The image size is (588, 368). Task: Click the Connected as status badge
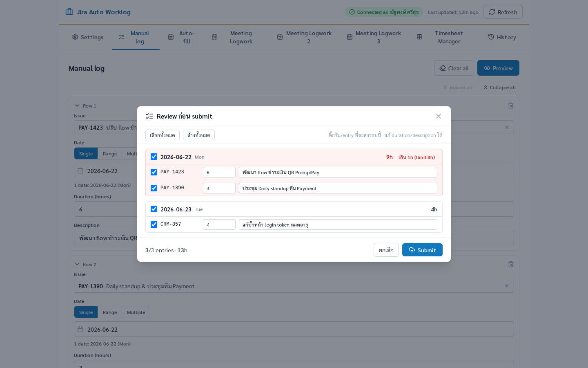[x=384, y=12]
